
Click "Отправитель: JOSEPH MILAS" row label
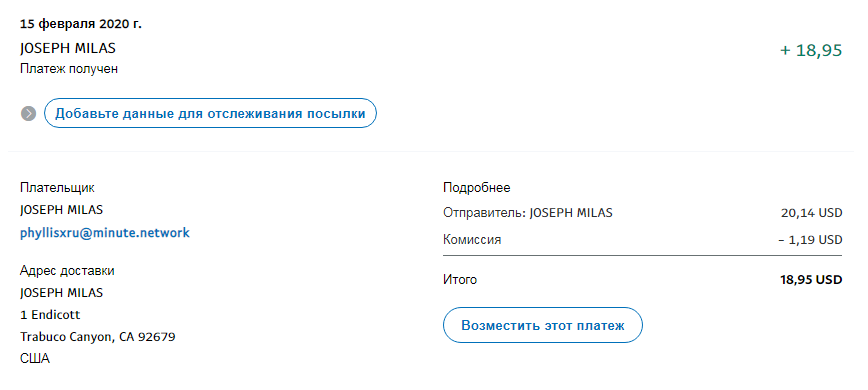pos(528,213)
